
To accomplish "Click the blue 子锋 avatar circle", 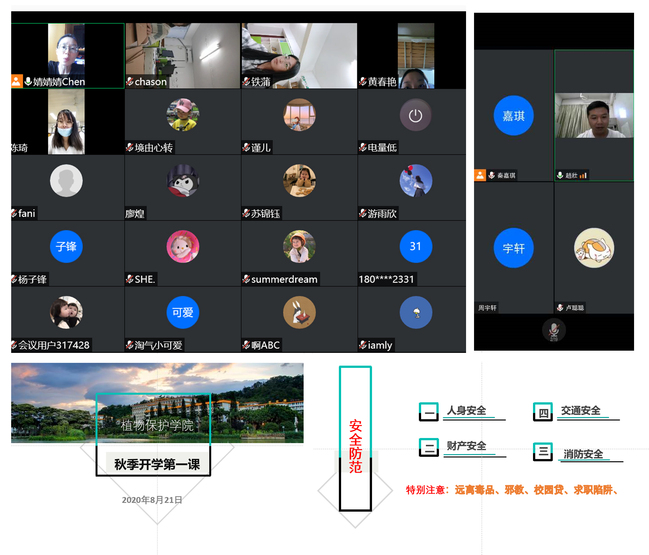I will [x=66, y=246].
